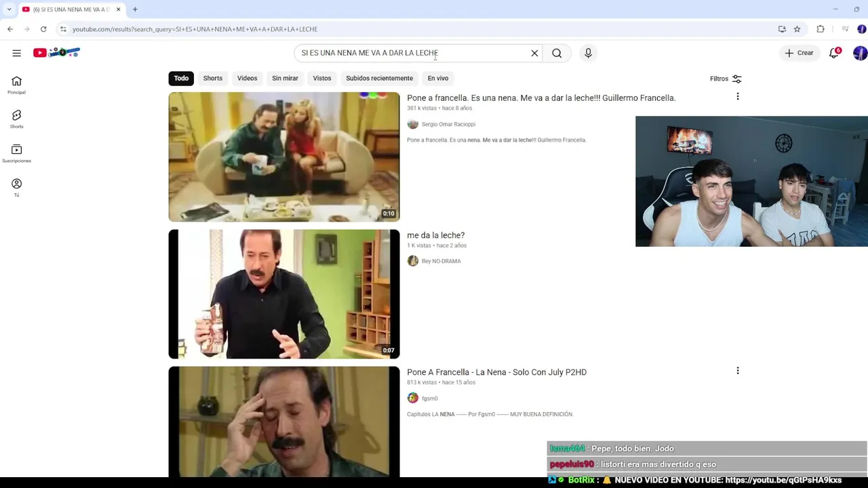Open Principal home in sidebar

(16, 85)
